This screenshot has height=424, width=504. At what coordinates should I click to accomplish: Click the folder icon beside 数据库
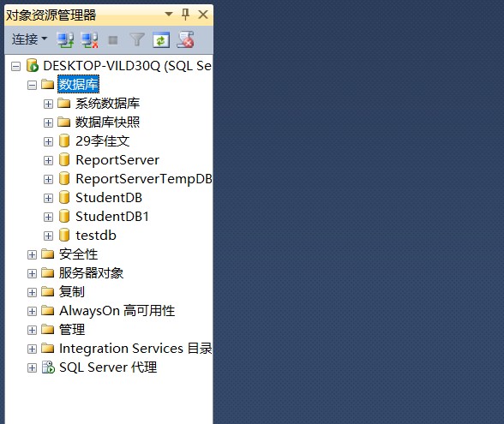[48, 84]
